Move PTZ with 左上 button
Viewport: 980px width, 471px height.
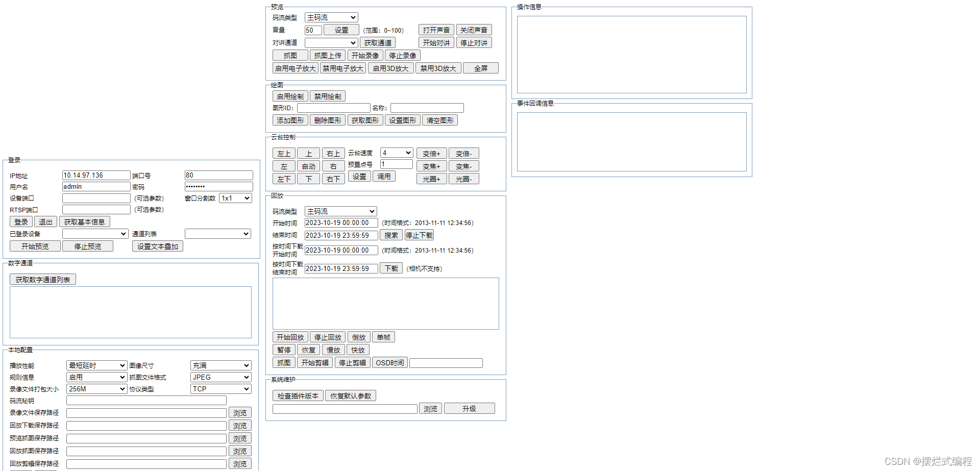click(284, 154)
